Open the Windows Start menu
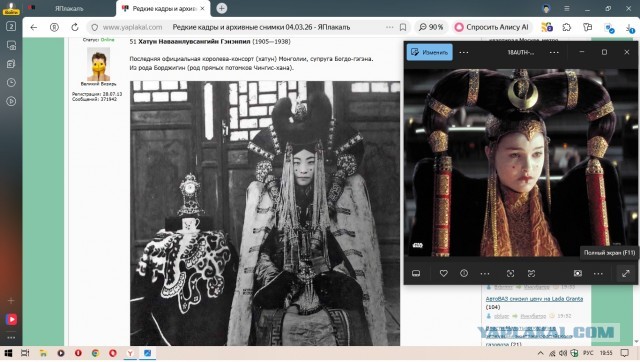Image resolution: width=640 pixels, height=362 pixels. coord(8,353)
